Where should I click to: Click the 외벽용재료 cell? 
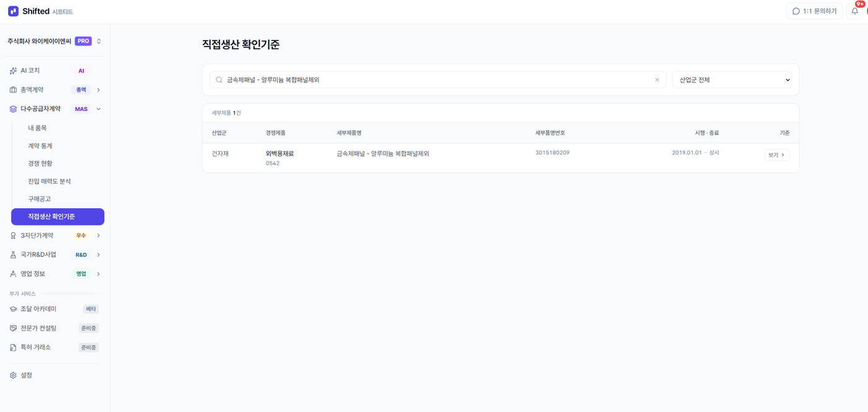(x=280, y=154)
